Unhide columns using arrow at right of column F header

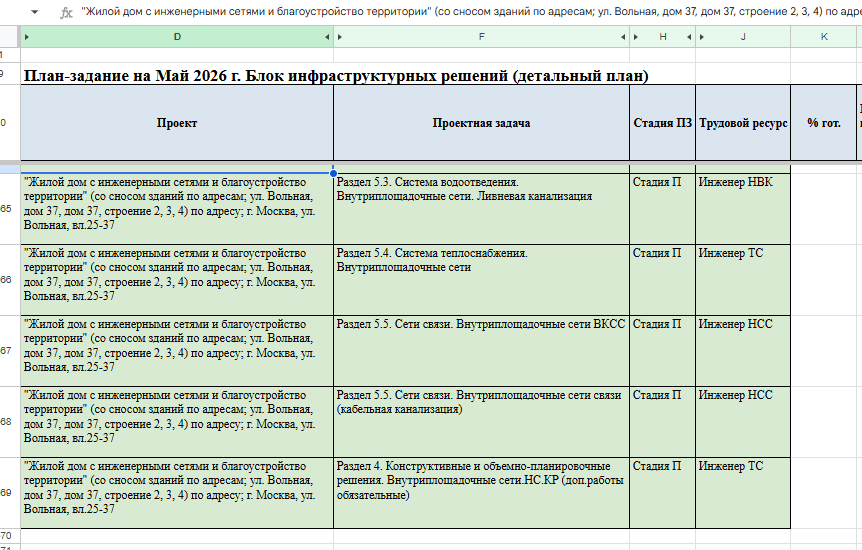pos(623,37)
